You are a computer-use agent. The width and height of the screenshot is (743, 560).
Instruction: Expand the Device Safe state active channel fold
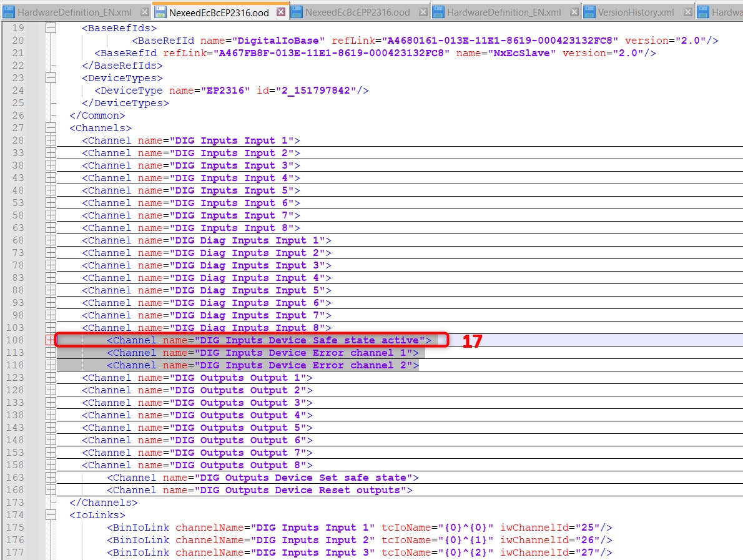[51, 340]
